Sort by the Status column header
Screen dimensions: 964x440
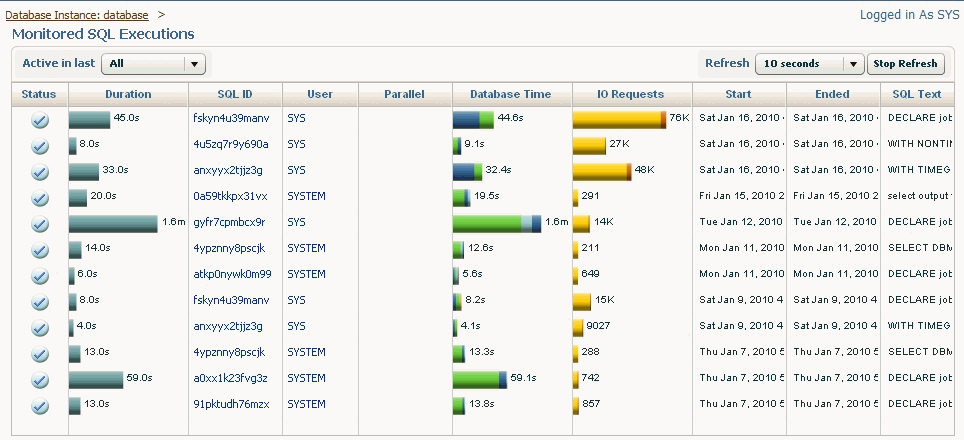click(x=39, y=95)
